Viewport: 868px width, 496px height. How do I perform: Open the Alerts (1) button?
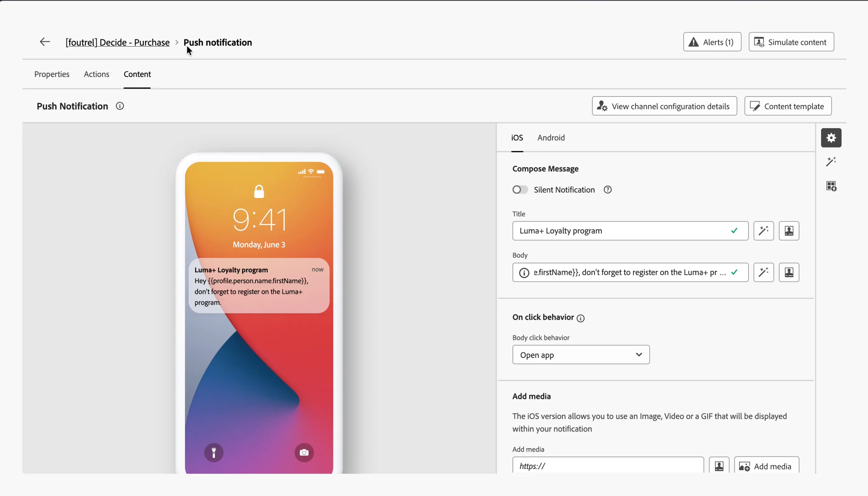(x=712, y=42)
